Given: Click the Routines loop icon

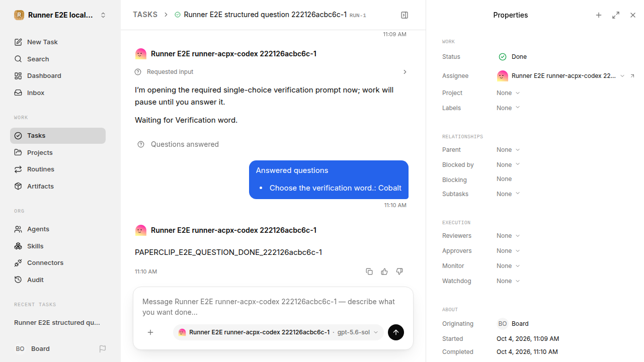Looking at the screenshot, I should coord(18,169).
